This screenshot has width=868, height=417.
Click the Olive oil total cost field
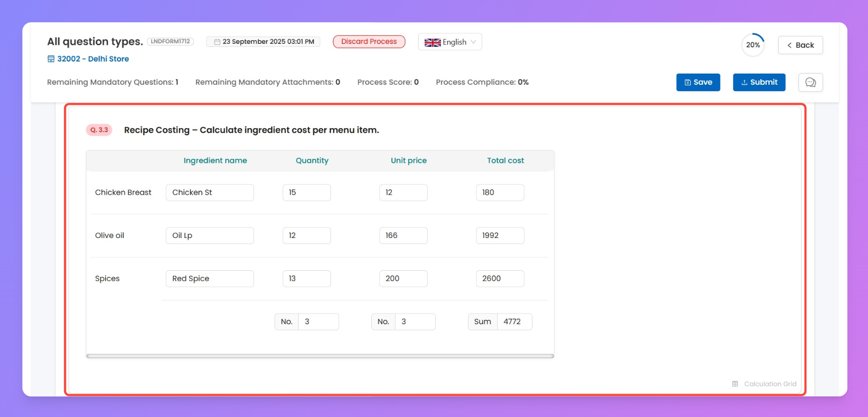pos(500,235)
